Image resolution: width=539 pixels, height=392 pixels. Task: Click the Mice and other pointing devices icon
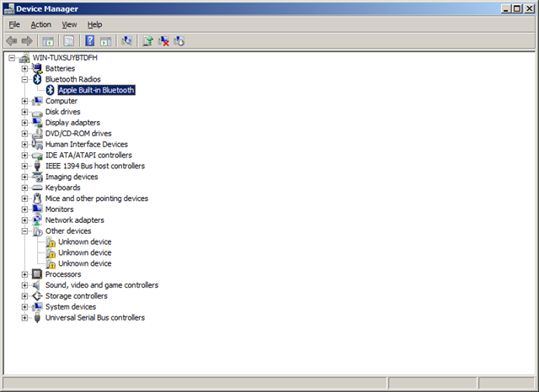point(37,199)
